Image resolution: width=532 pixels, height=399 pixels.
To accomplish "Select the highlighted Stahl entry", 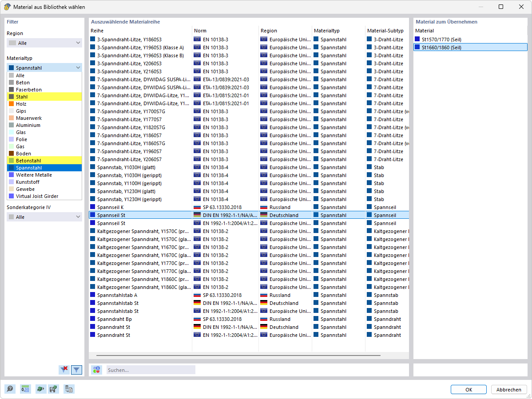I will click(x=44, y=97).
